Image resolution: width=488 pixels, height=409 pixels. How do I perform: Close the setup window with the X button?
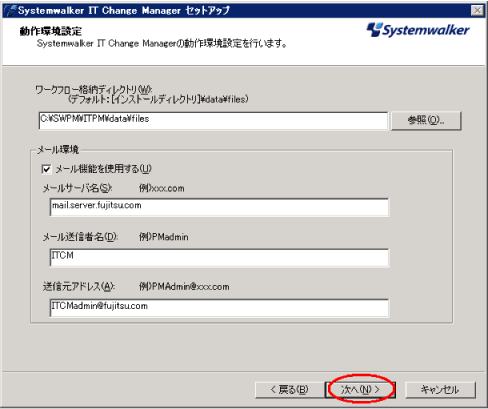478,11
